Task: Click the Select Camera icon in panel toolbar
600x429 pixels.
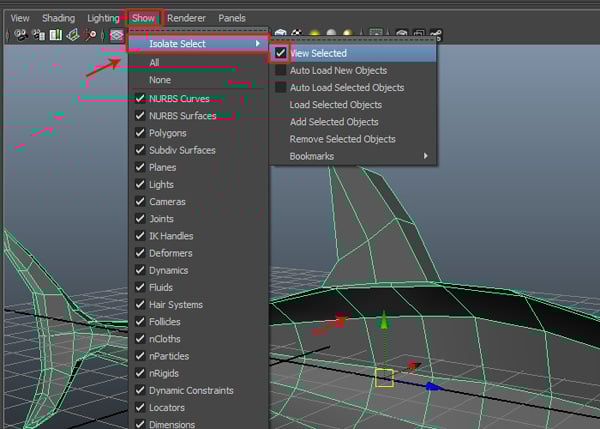Action: (x=20, y=36)
